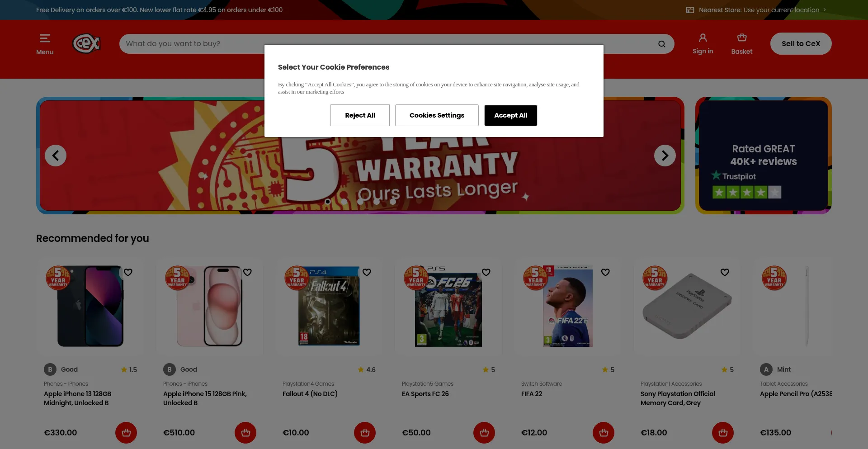Toggle wishlist heart on Sony Memory Card
This screenshot has width=868, height=449.
(x=725, y=272)
